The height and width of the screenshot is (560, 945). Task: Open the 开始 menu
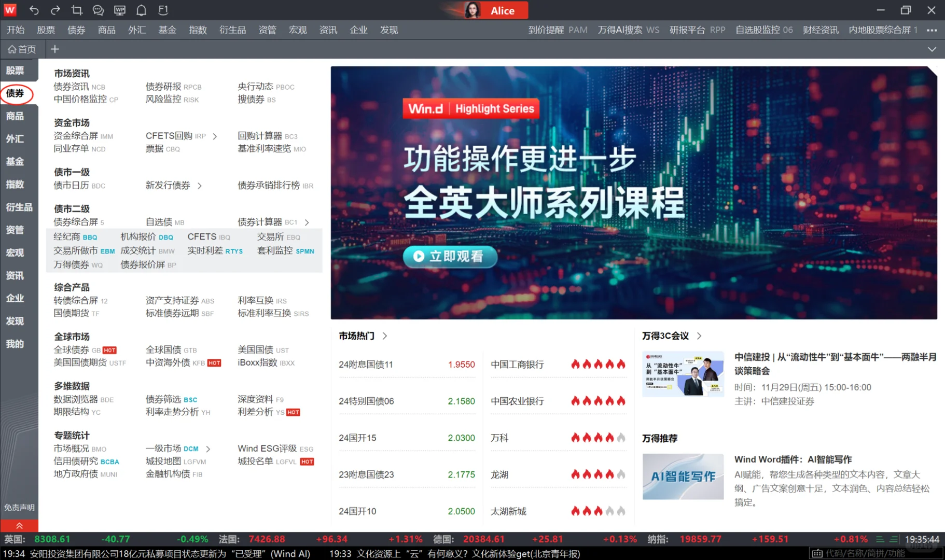coord(16,30)
